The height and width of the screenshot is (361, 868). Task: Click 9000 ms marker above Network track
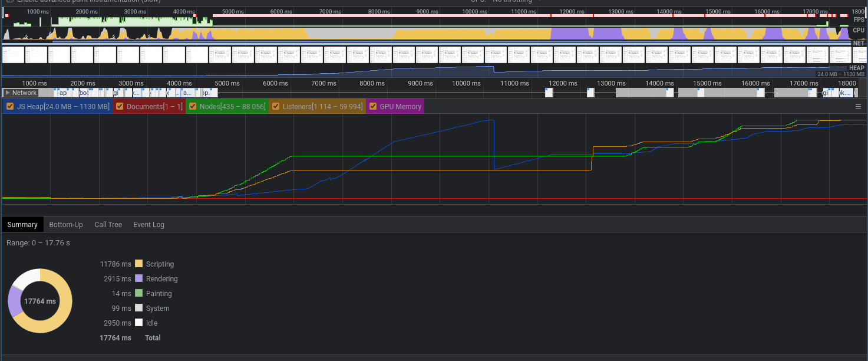[x=420, y=83]
